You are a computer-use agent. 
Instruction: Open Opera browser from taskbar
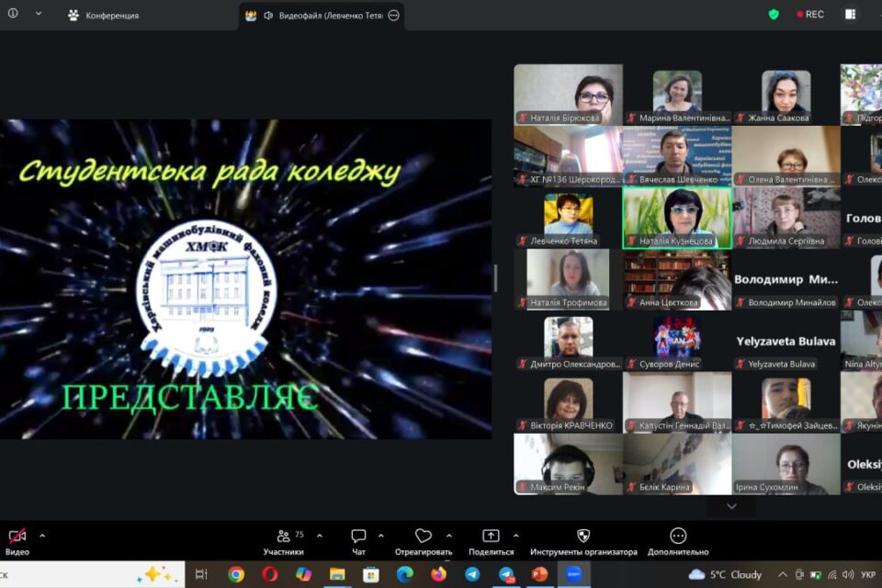click(x=270, y=574)
